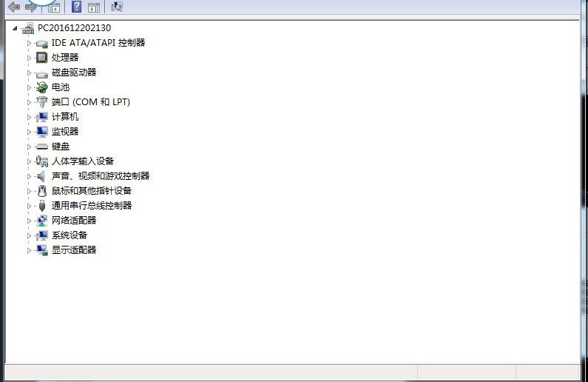Expand the 鼠标和其他指针设备 node
Screen dimensions: 588x382
tap(30, 191)
